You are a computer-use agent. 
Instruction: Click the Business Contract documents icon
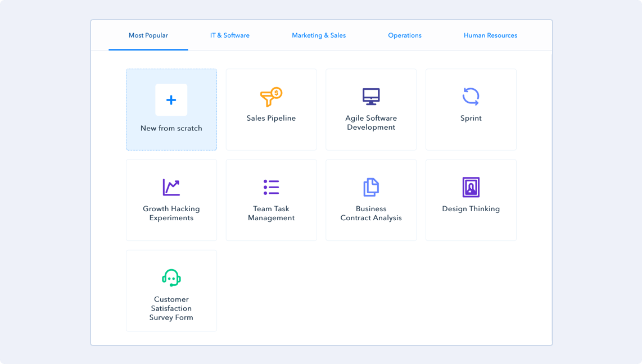(x=371, y=187)
